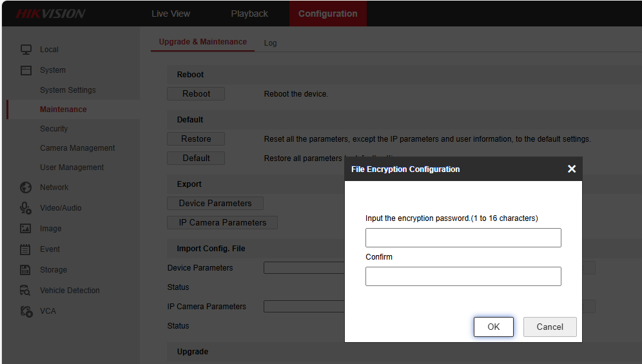The image size is (642, 364).
Task: Open the Local settings monitor icon
Action: pos(26,50)
